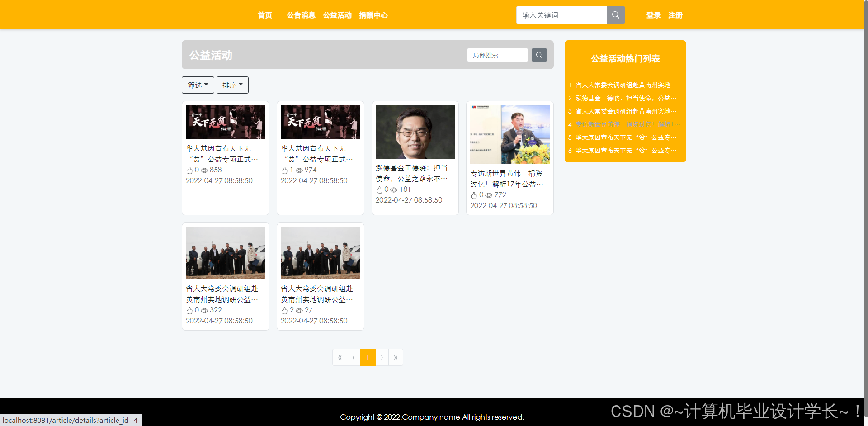Go to first page with « button
The height and width of the screenshot is (426, 868).
pyautogui.click(x=340, y=357)
